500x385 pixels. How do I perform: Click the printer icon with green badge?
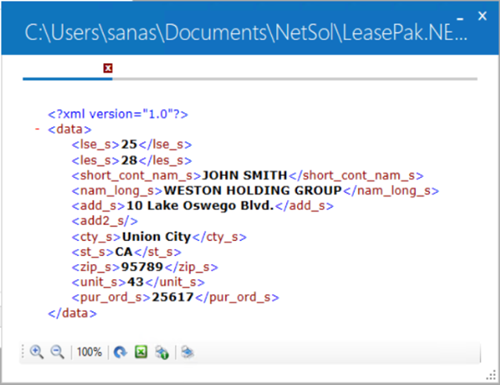tap(162, 352)
